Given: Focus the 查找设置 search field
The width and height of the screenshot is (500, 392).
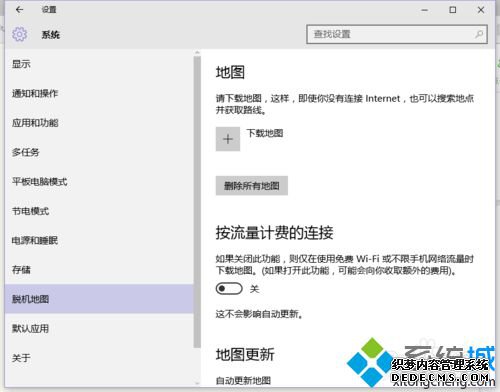Looking at the screenshot, I should coord(397,34).
